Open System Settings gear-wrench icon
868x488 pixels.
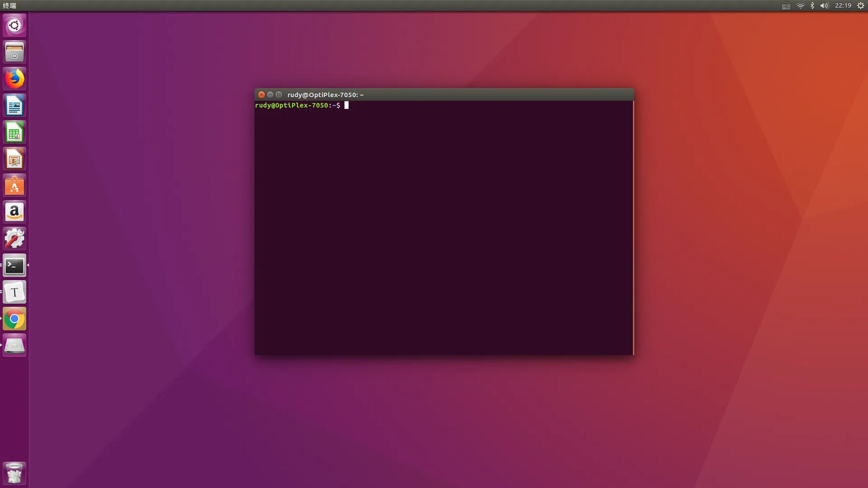[14, 239]
